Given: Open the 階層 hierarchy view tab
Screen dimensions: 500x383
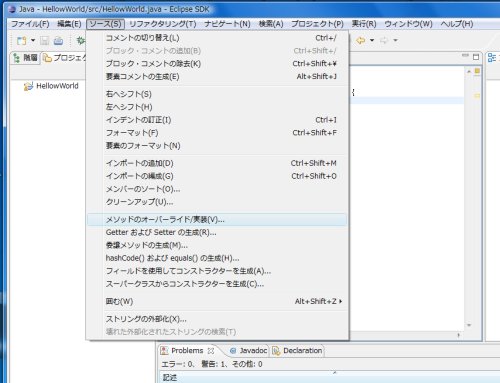Looking at the screenshot, I should (x=26, y=58).
